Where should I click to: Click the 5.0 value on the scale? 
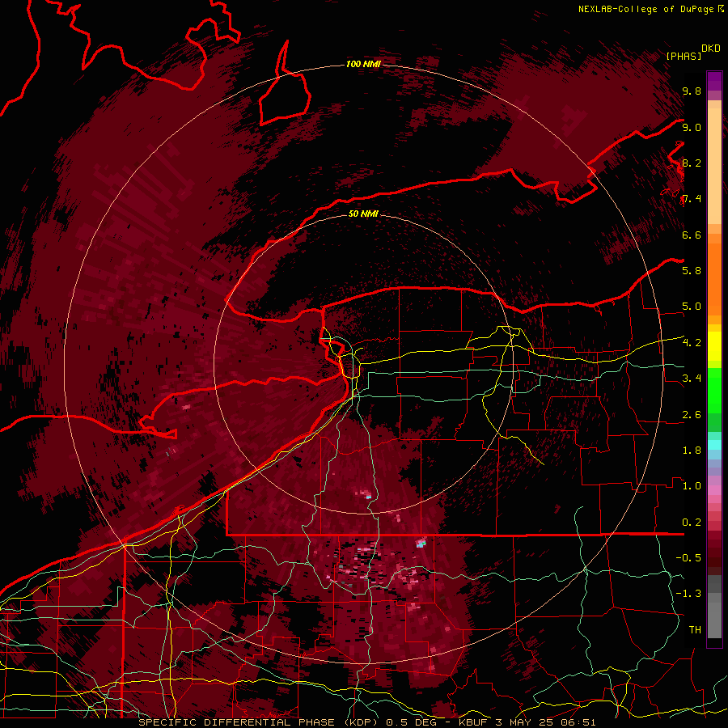pyautogui.click(x=692, y=307)
